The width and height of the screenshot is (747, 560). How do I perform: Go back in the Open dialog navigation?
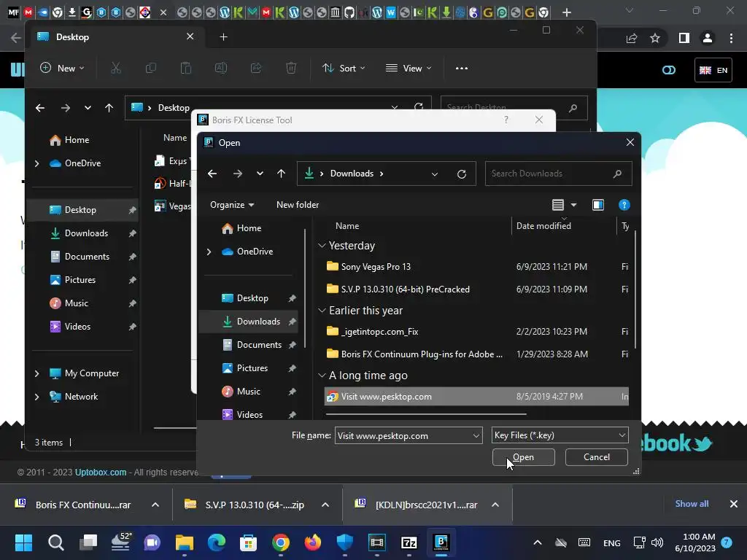[212, 174]
